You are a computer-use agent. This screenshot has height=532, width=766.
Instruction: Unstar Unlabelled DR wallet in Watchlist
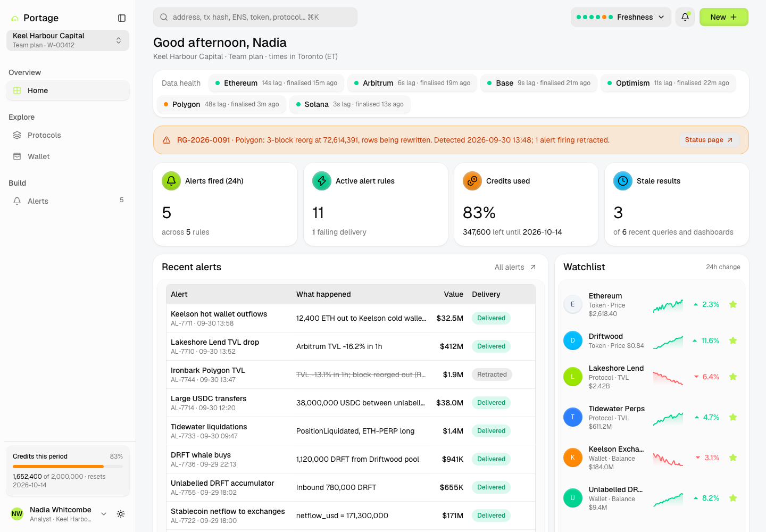[733, 498]
